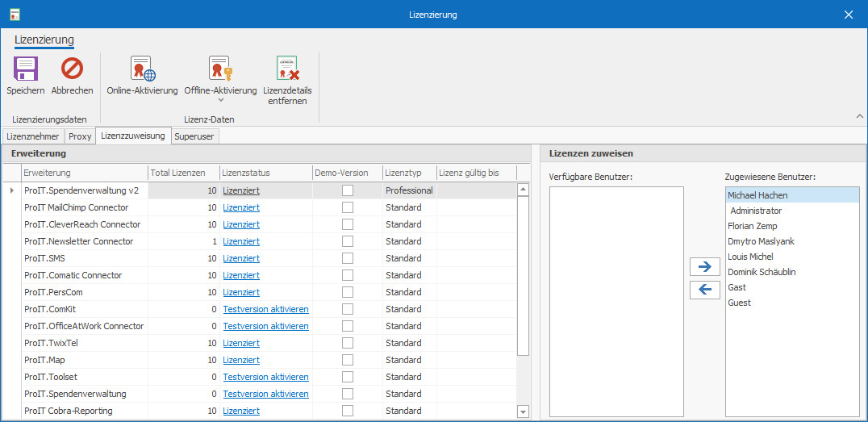The image size is (868, 422).
Task: Select Florian Zemp in assigned users
Action: (x=751, y=226)
